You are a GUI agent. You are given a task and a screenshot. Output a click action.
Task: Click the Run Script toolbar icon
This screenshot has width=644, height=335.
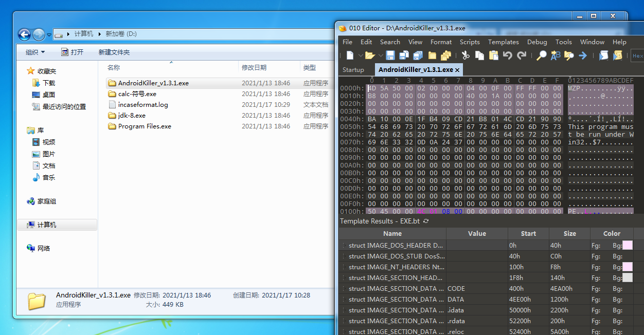coord(603,55)
